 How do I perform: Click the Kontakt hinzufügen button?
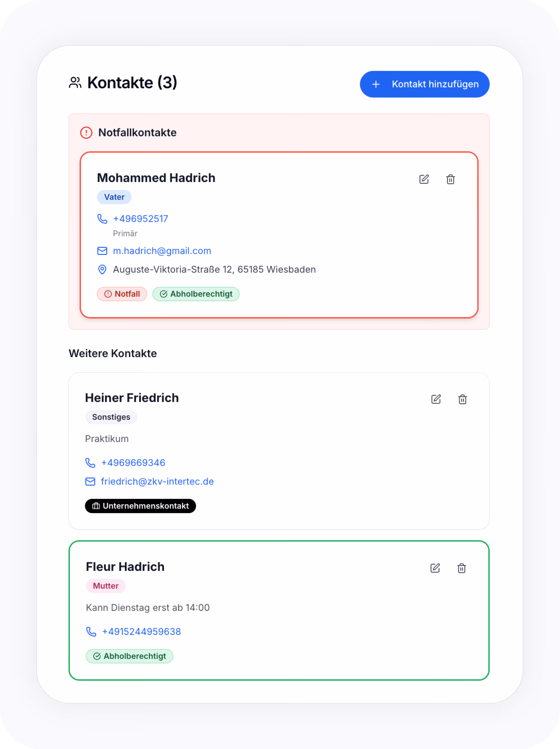424,84
